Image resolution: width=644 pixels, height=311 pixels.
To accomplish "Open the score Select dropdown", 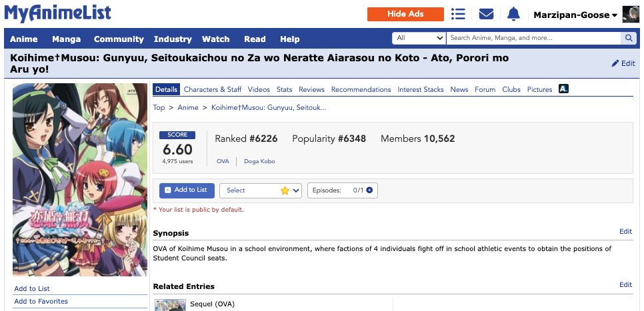I will click(x=261, y=190).
